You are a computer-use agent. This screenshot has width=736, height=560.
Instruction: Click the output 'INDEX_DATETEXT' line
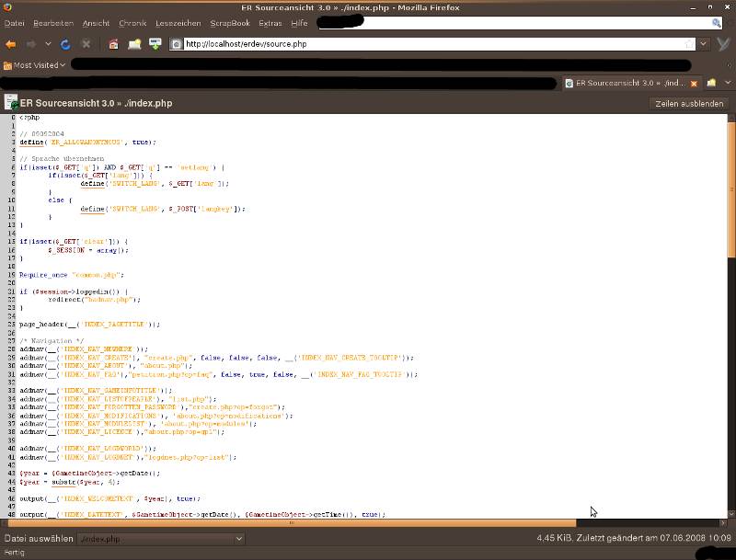(x=202, y=515)
